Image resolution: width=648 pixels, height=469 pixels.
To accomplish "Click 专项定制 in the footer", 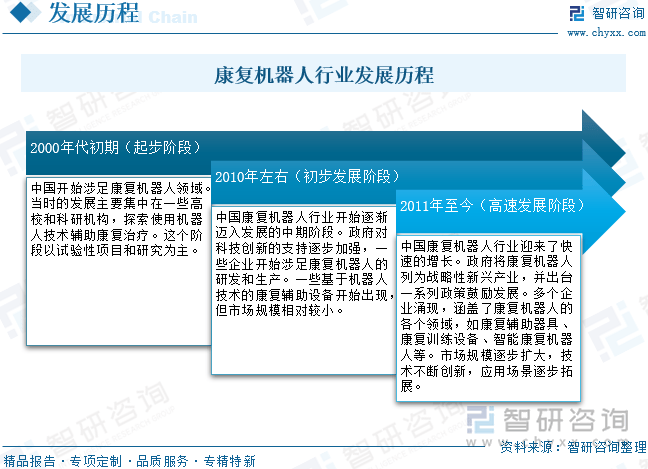I will pos(96,461).
